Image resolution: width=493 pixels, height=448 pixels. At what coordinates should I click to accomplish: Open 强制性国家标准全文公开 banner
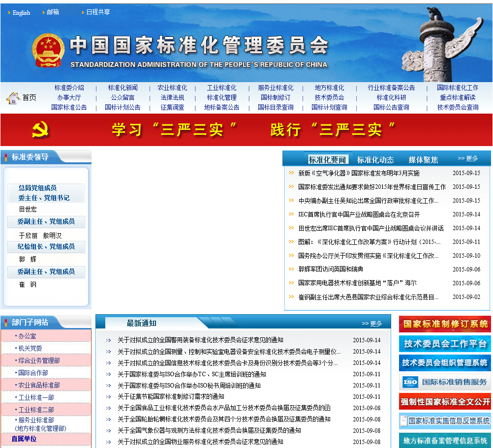pyautogui.click(x=445, y=401)
